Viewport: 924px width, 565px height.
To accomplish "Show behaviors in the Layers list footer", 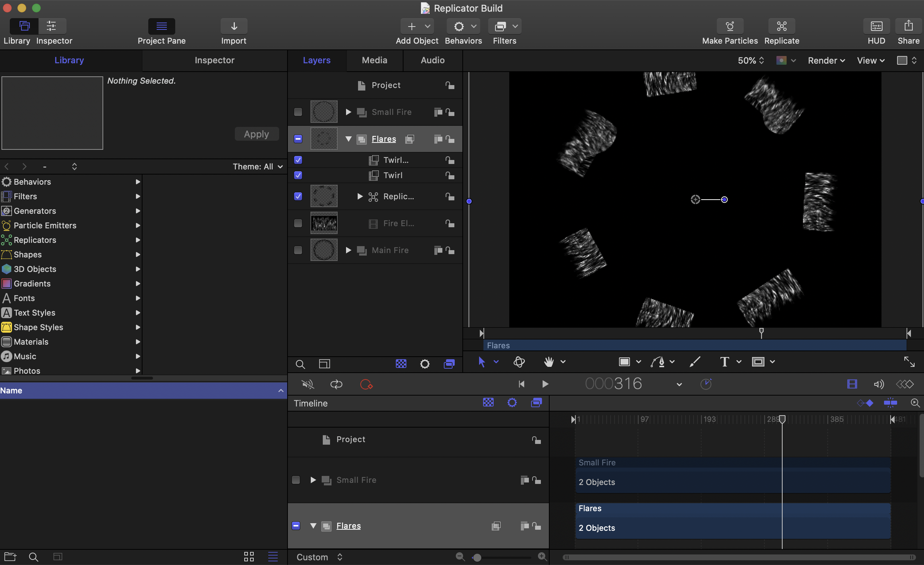I will pos(425,364).
